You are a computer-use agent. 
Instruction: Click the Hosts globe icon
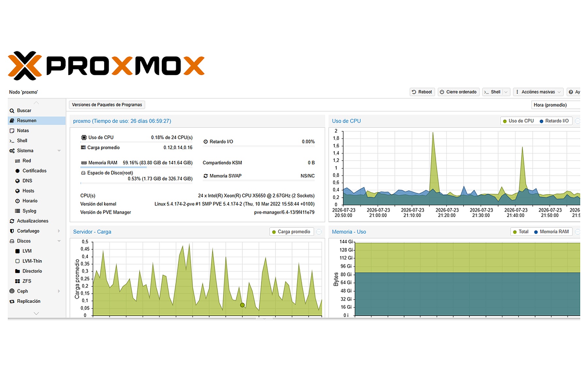(18, 191)
